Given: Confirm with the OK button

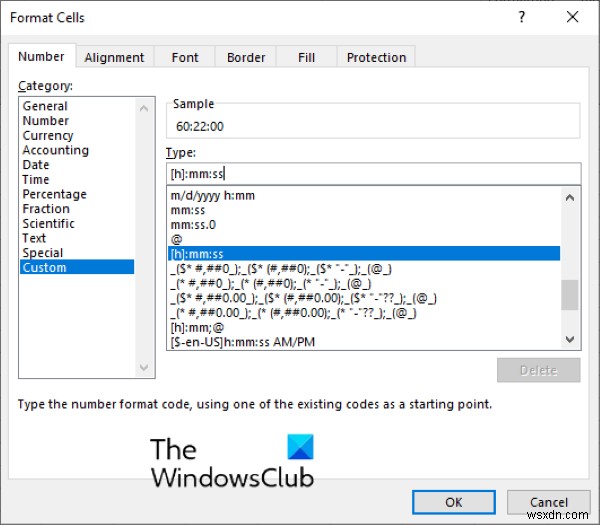Looking at the screenshot, I should coord(454,502).
